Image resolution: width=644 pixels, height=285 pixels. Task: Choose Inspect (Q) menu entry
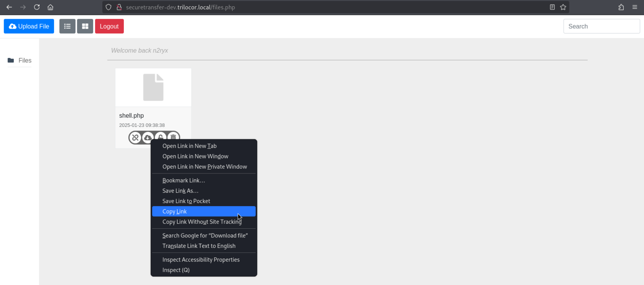(204, 270)
